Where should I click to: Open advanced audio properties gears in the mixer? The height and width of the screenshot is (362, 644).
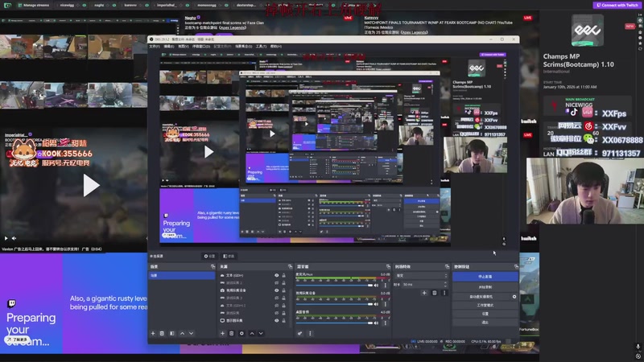[299, 333]
